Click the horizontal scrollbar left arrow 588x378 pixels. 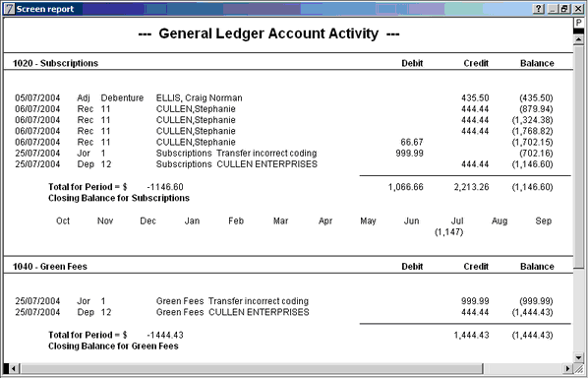(13, 368)
